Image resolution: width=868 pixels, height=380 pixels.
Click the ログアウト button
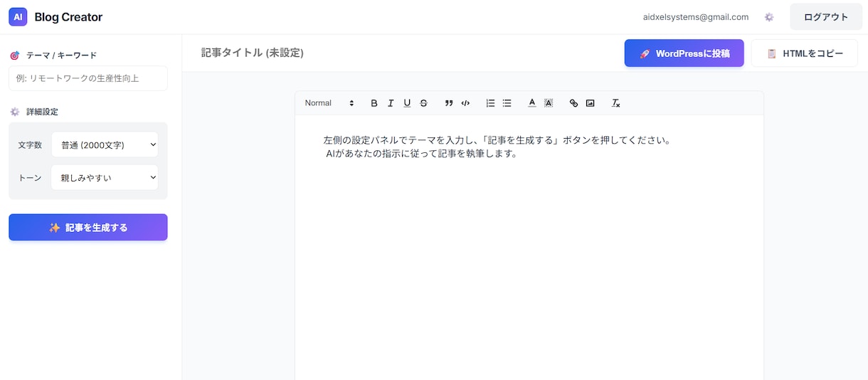(x=826, y=17)
